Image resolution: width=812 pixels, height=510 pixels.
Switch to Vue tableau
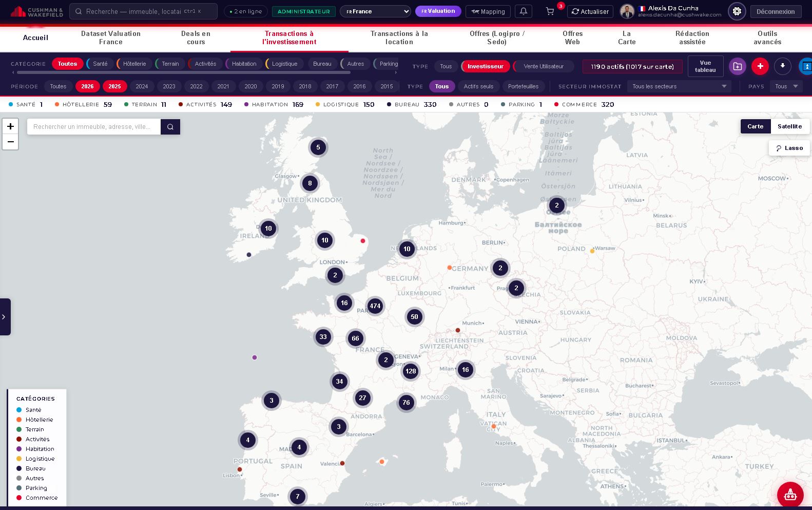coord(705,66)
